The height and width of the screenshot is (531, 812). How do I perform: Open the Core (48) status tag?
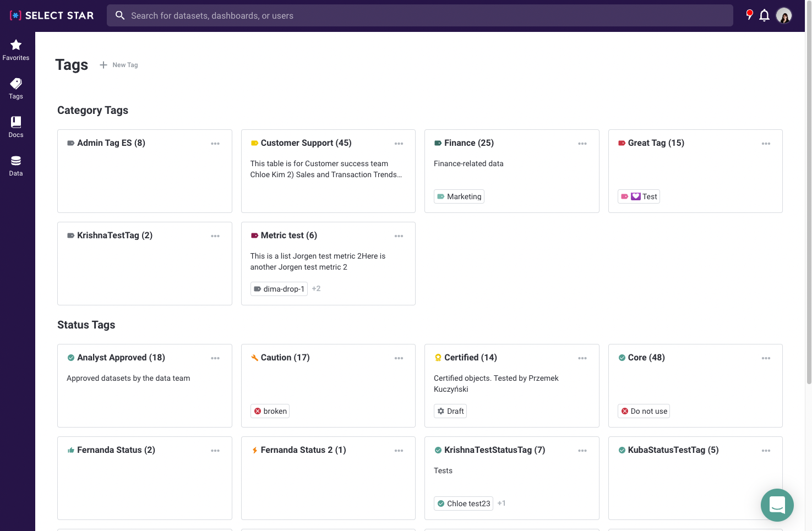coord(646,358)
